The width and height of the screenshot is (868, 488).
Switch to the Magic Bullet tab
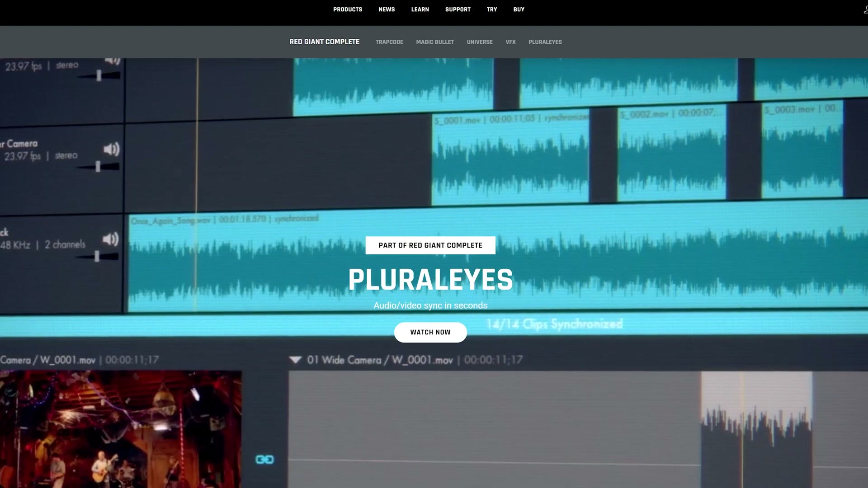434,42
